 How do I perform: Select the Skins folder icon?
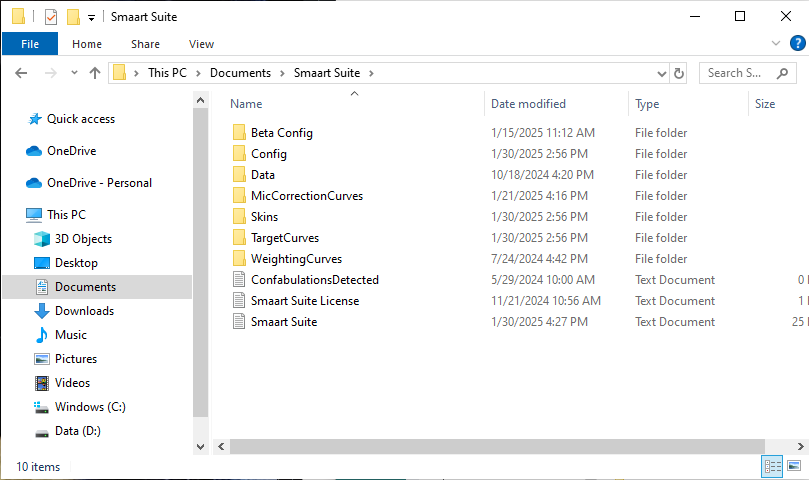tap(239, 217)
